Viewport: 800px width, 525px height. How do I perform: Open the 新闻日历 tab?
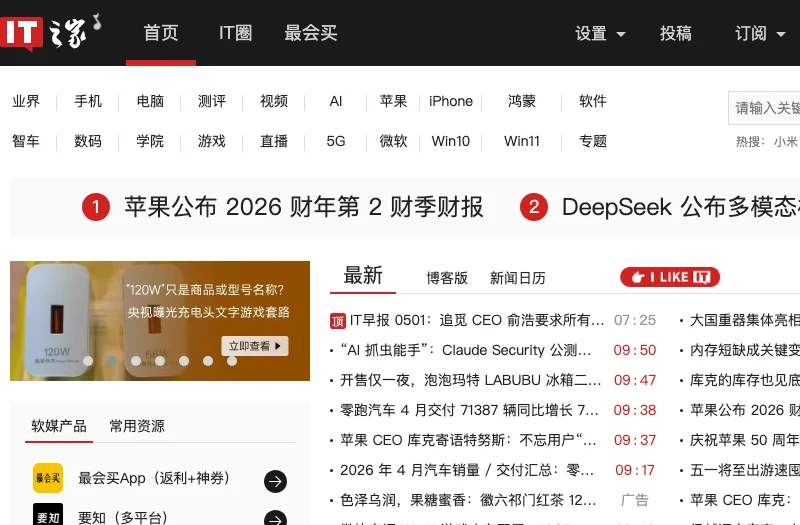point(517,278)
